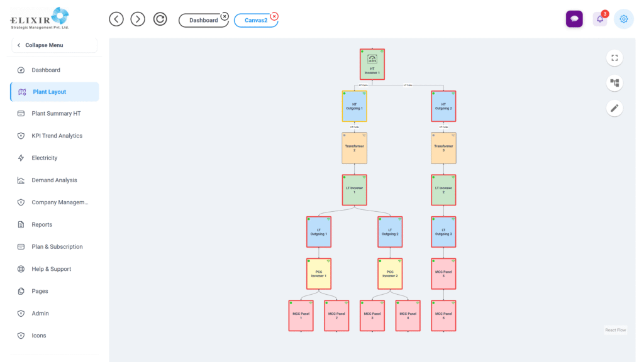The width and height of the screenshot is (644, 362).
Task: Collapse the sidebar menu
Action: [x=54, y=45]
